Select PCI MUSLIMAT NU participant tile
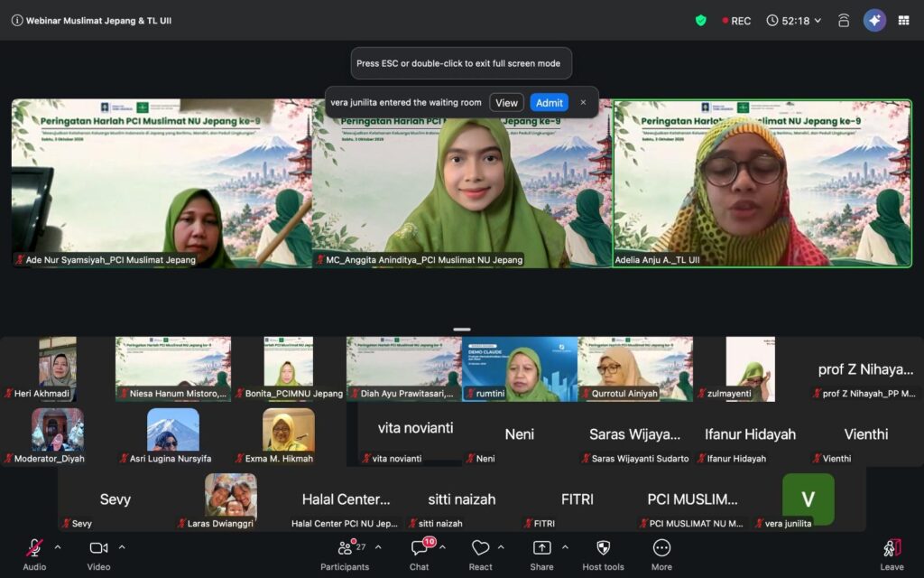This screenshot has width=924, height=578. 693,499
